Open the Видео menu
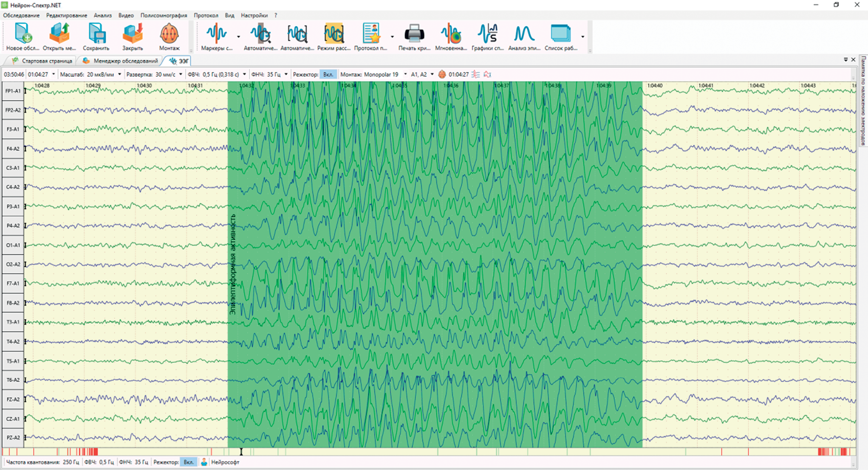Viewport: 868px width, 470px height. coord(126,15)
